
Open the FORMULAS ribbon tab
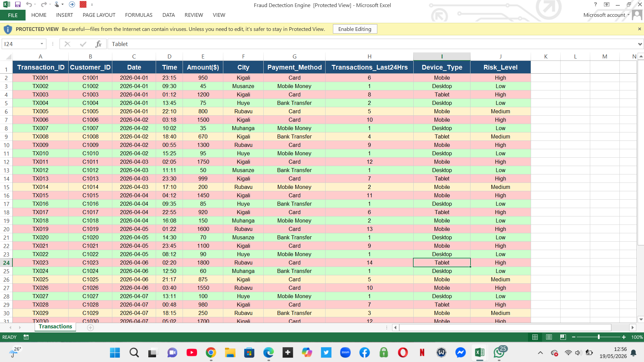click(x=139, y=15)
